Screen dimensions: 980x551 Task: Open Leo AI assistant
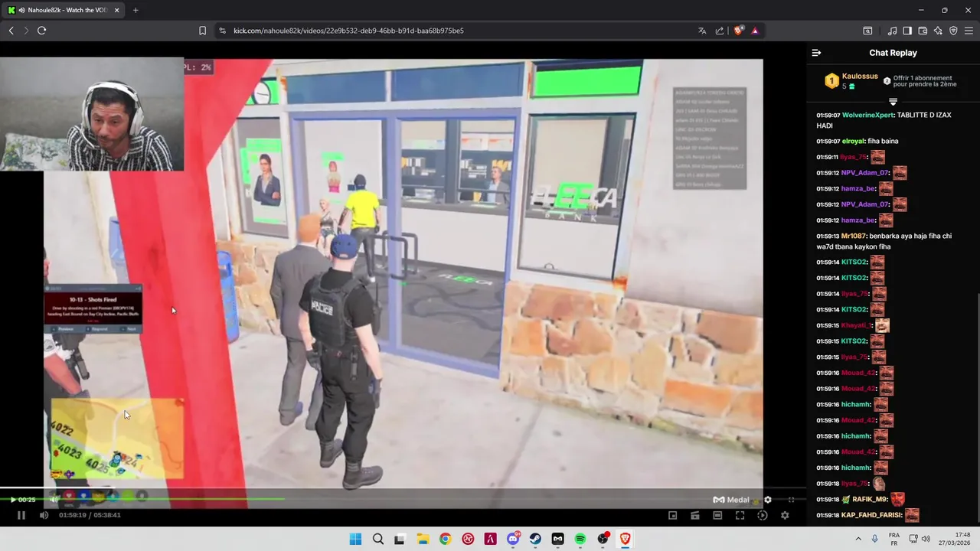(x=938, y=31)
